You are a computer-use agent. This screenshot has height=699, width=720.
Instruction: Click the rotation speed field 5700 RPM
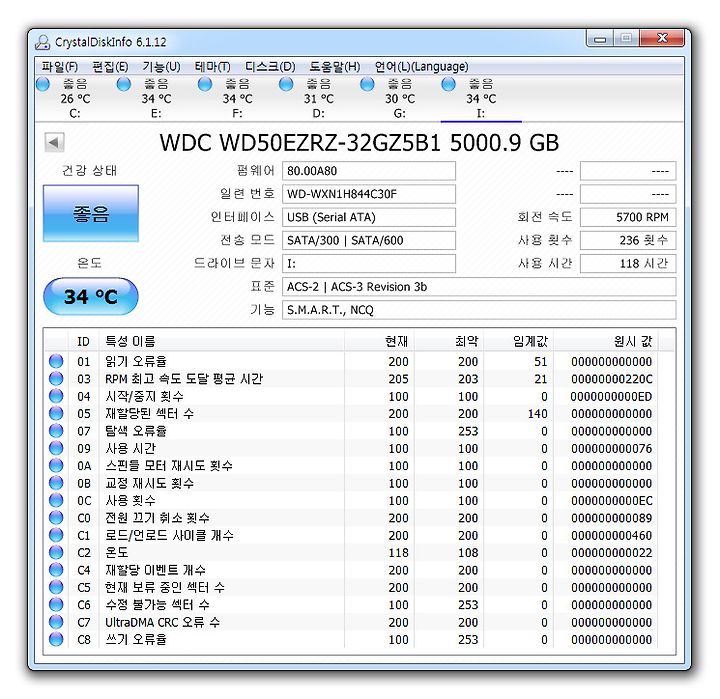pos(628,217)
